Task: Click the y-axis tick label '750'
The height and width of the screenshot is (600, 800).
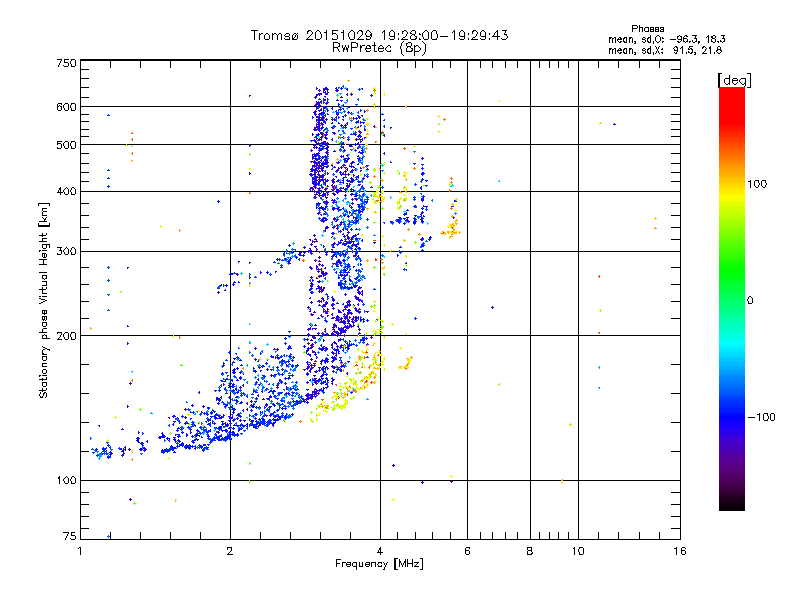Action: [x=66, y=63]
